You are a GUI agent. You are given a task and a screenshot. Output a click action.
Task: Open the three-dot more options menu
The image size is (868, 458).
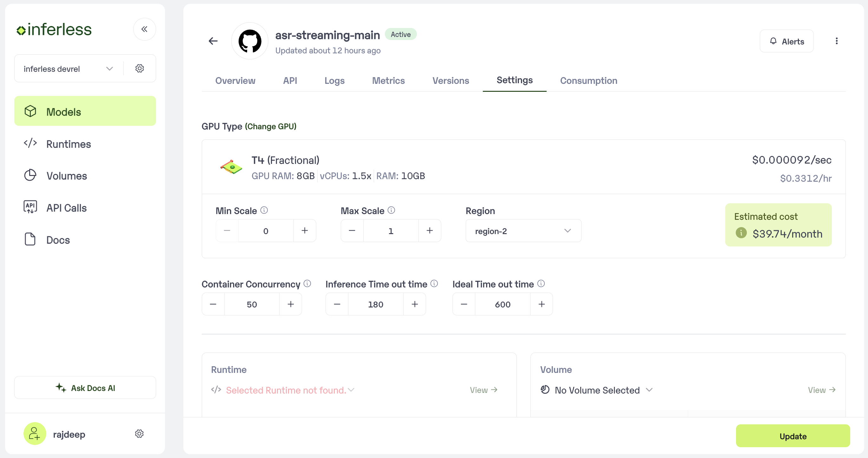pos(836,41)
